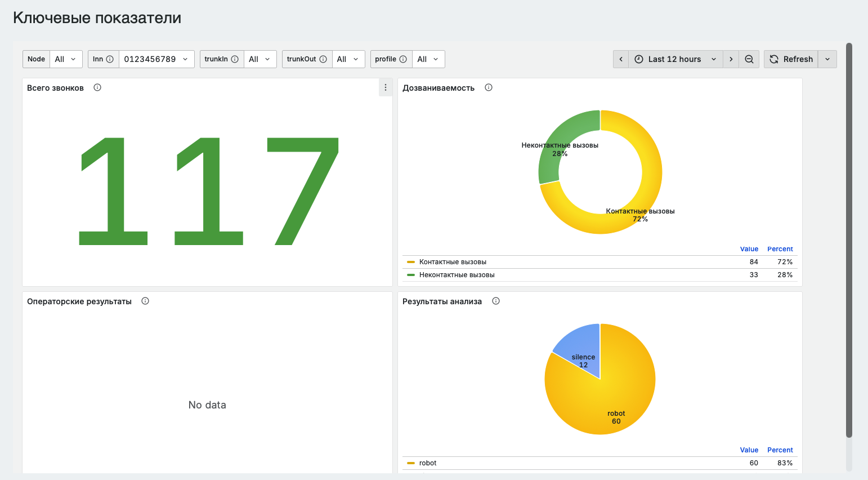Sort Дозваниваемость legend by Percent header
Image resolution: width=868 pixels, height=480 pixels.
click(780, 249)
